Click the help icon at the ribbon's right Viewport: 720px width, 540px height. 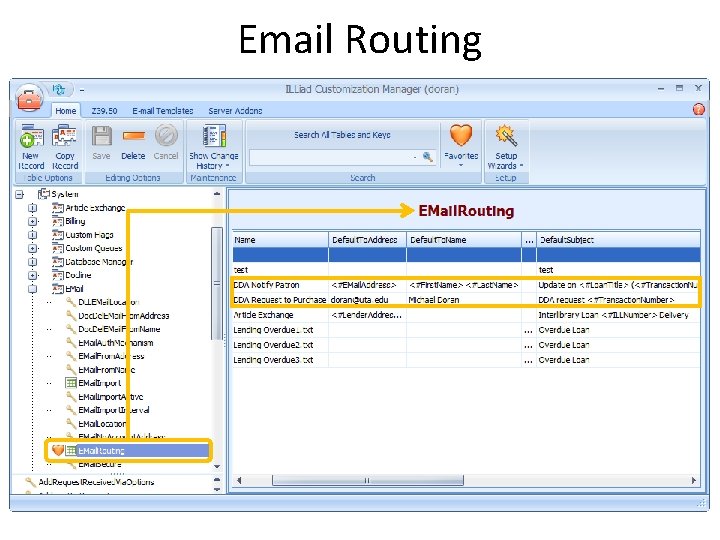click(698, 110)
